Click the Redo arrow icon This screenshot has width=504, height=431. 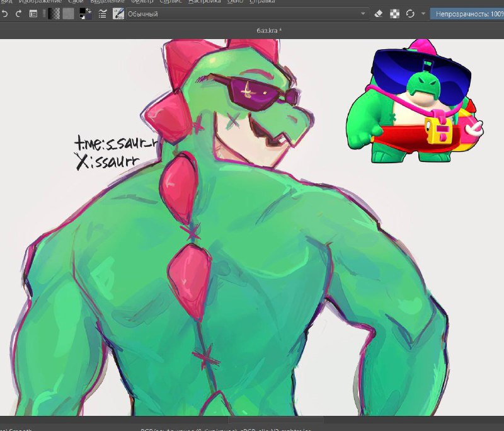tap(19, 14)
